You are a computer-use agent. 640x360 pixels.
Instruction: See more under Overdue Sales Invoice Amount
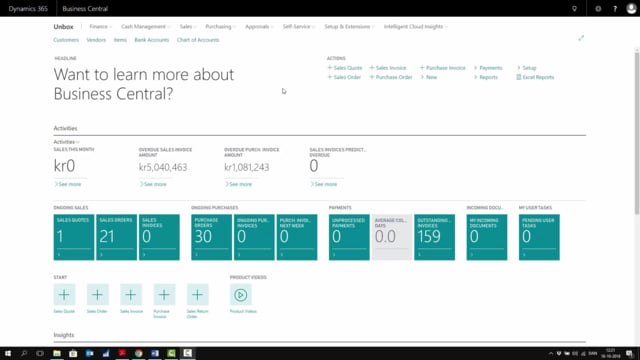tap(153, 184)
